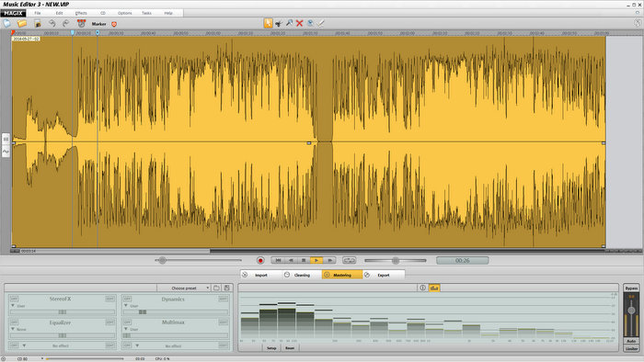Image resolution: width=644 pixels, height=362 pixels.
Task: Select the zoom magnifier tool
Action: click(x=290, y=23)
